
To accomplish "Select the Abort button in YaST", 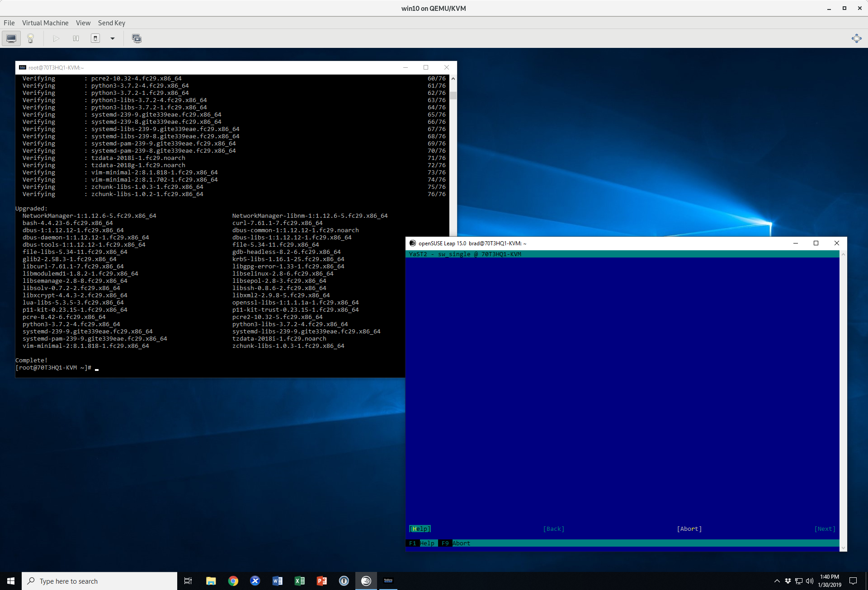I will (x=689, y=529).
